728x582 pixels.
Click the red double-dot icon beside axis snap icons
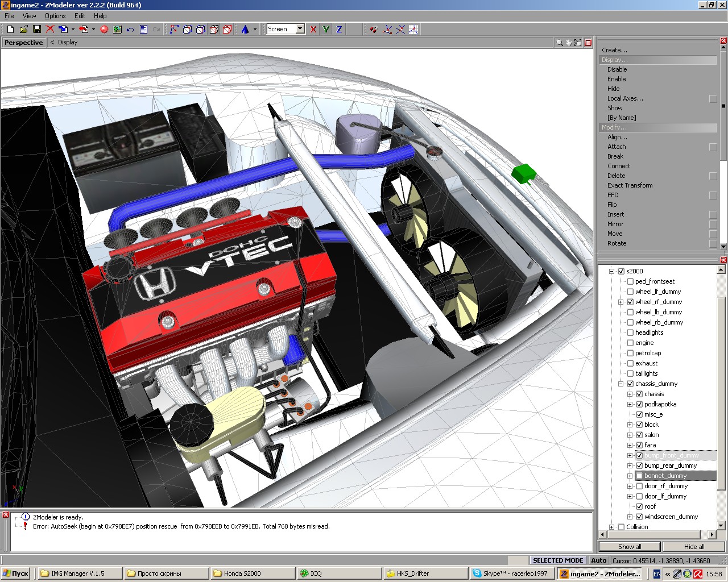click(x=374, y=29)
